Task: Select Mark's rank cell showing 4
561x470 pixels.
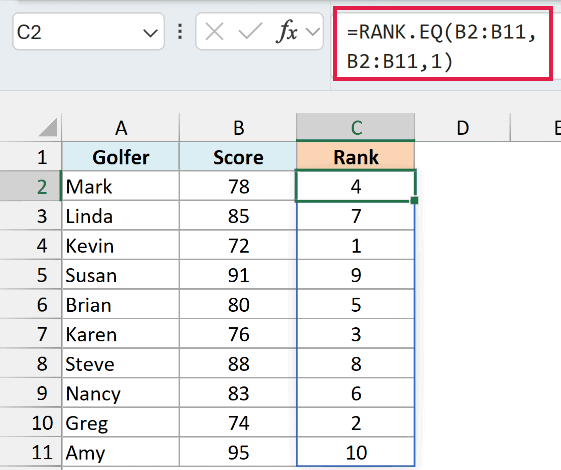Action: pos(356,186)
